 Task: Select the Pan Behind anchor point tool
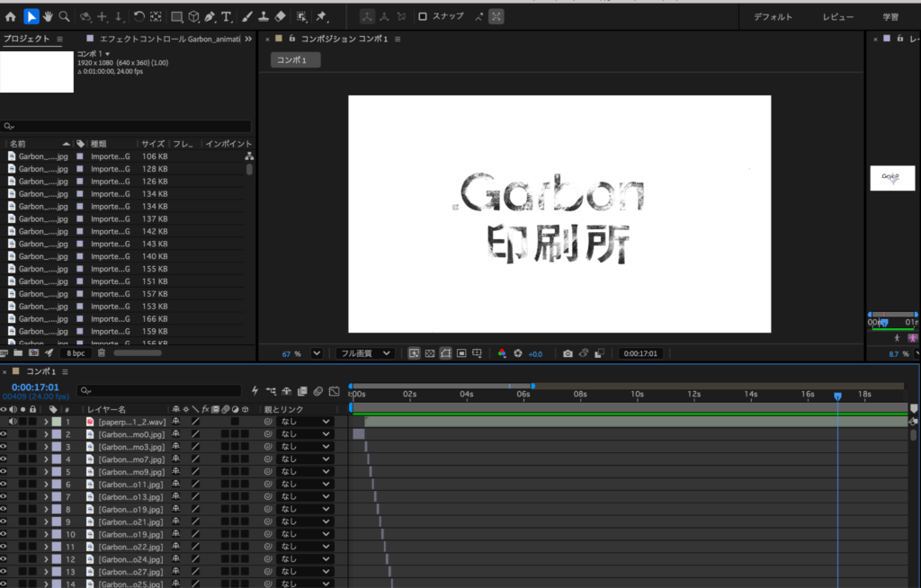156,16
